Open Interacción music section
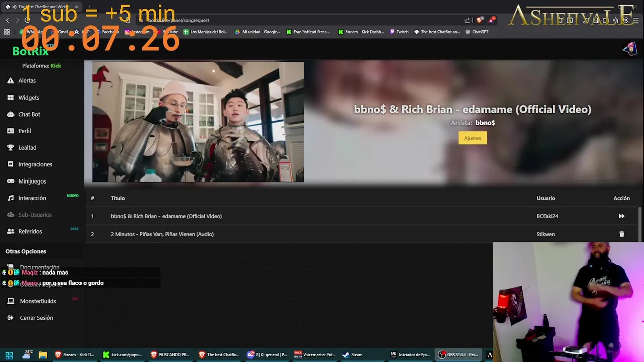 27,198
